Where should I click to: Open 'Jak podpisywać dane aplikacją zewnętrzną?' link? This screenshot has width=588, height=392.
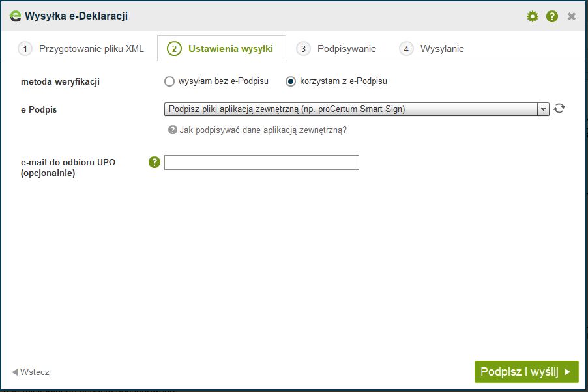tap(263, 130)
